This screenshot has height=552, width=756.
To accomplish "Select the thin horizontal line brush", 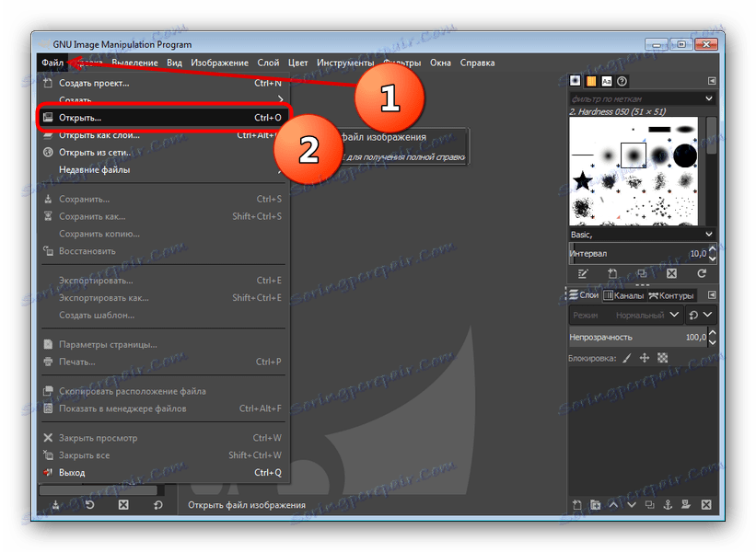I will click(583, 155).
